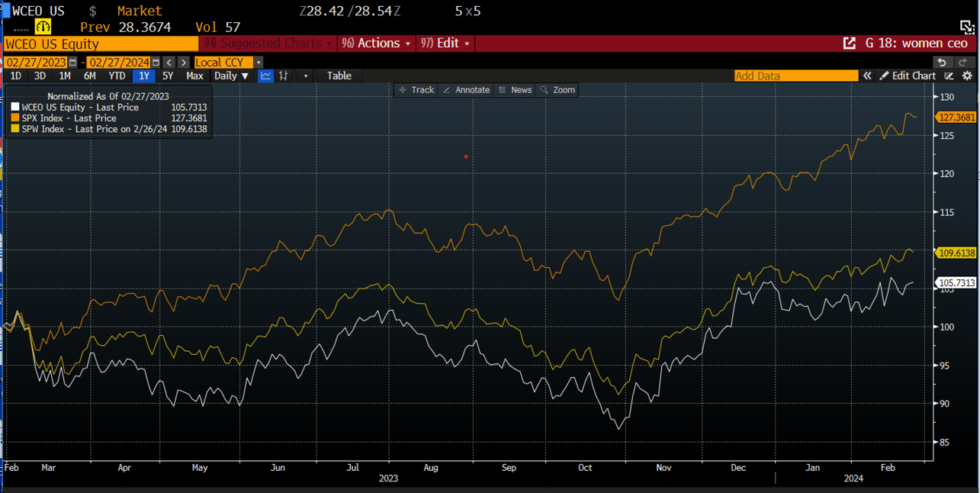Open the Daily periodicity dropdown

[x=231, y=76]
